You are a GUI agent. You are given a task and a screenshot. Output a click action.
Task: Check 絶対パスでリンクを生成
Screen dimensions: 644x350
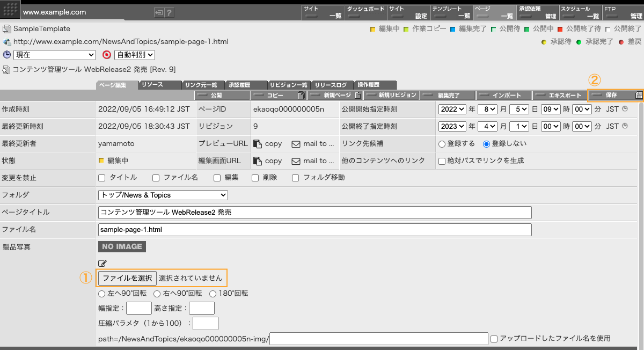pos(442,161)
